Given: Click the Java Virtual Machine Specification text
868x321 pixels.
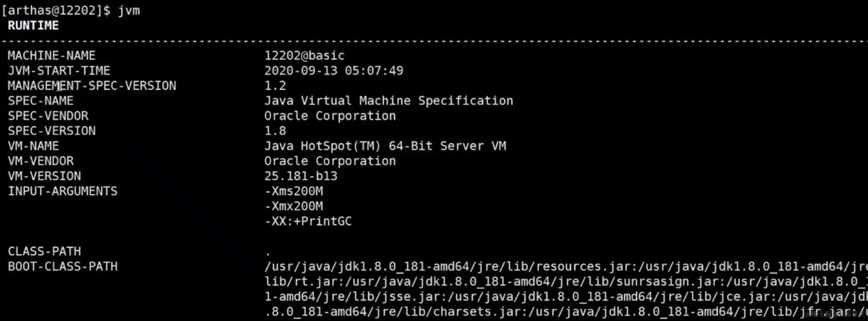Looking at the screenshot, I should point(389,101).
